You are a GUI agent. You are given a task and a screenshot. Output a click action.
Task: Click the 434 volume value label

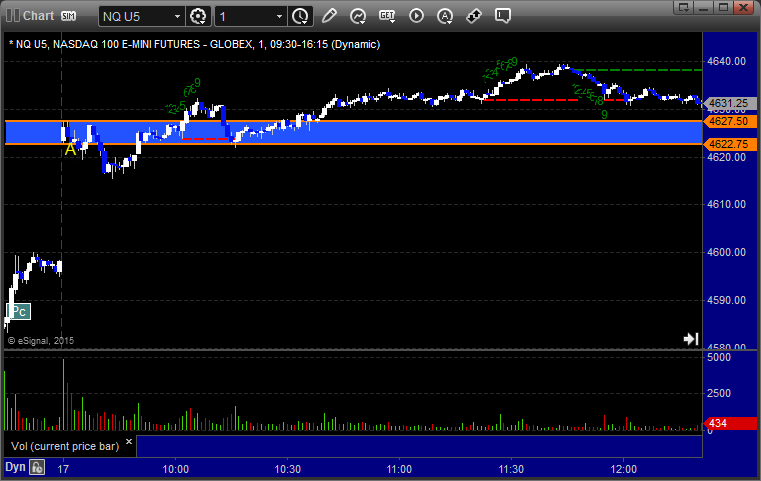[x=729, y=423]
